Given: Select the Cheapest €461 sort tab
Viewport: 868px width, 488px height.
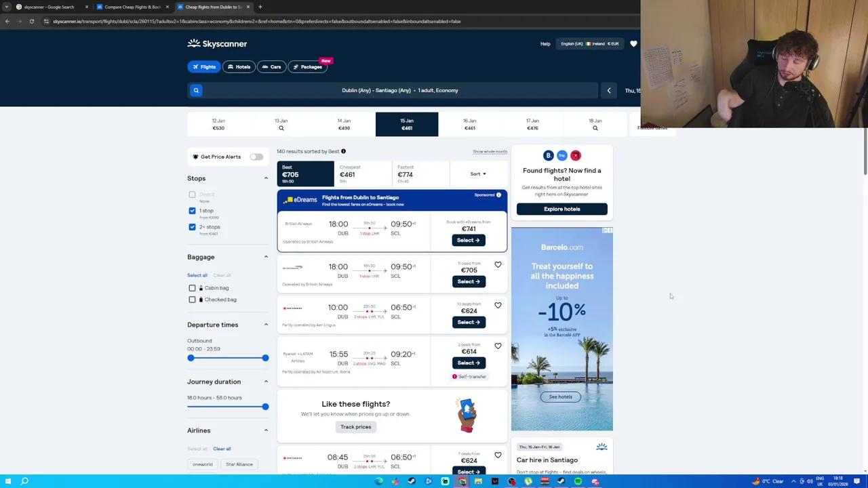Looking at the screenshot, I should [x=363, y=174].
